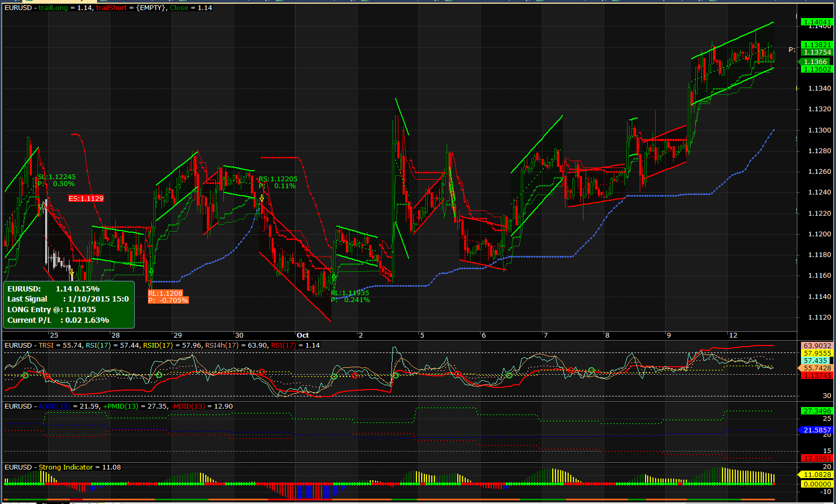Click the yellow down arrow above the info box
The width and height of the screenshot is (836, 504).
coord(72,272)
